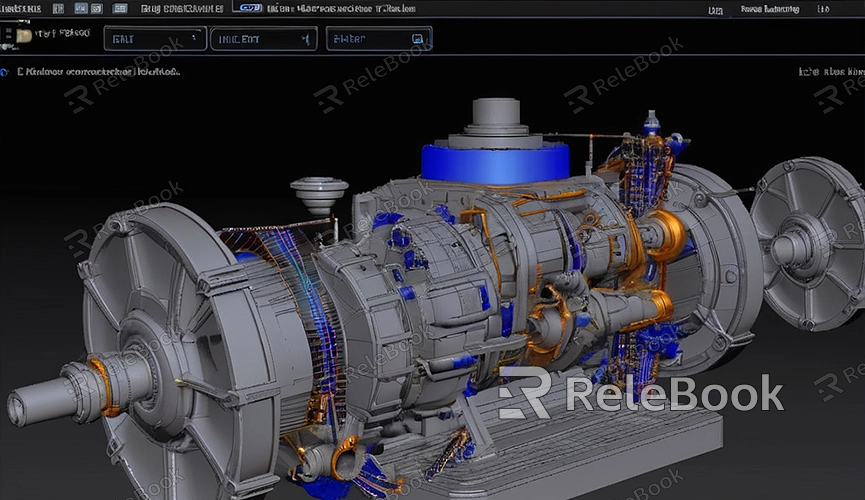Screen dimensions: 865x500
Task: Click the label text next to the folder icon
Action: coord(61,33)
